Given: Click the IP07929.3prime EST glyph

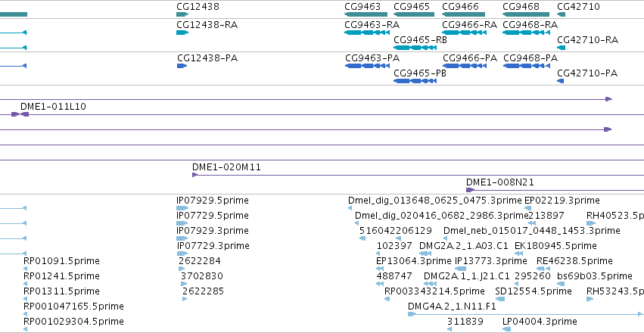Looking at the screenshot, I should [182, 238].
